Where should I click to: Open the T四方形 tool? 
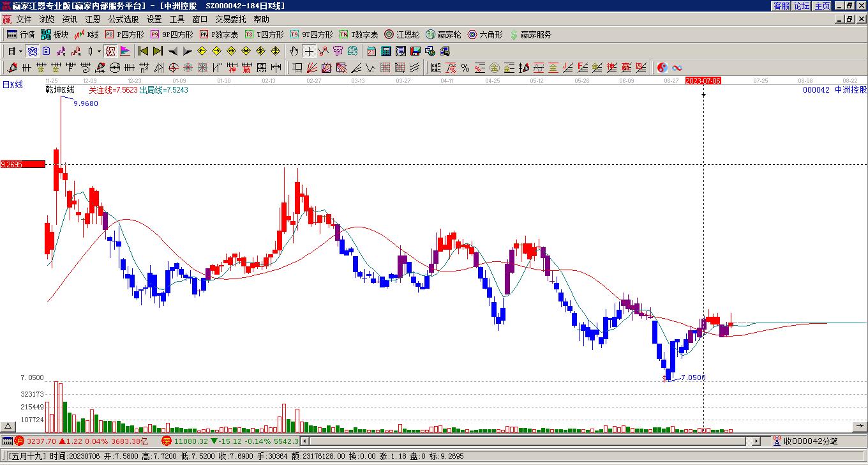(x=264, y=34)
